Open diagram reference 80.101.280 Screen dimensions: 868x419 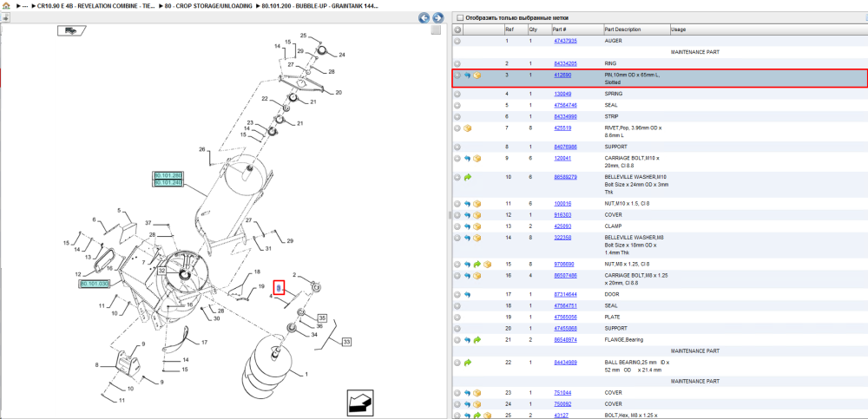(168, 175)
